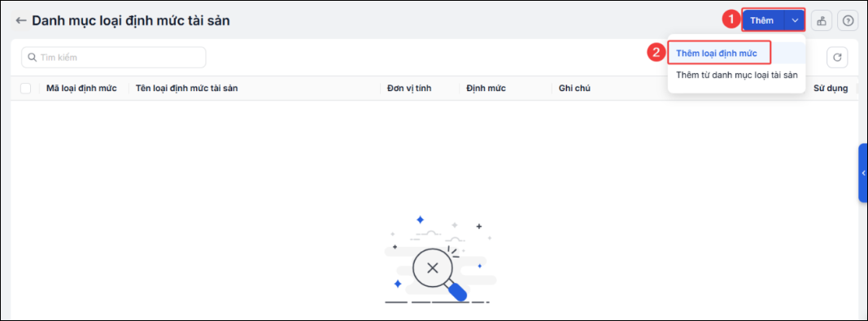Open the Thêm button dropdown arrow
The height and width of the screenshot is (321, 868).
click(x=795, y=21)
